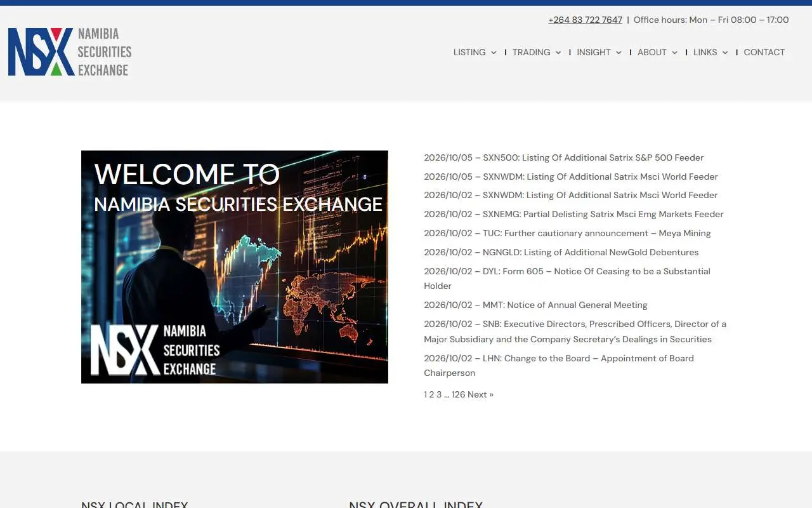Open SXN500 Listing Of Additional Satrix S&P 500 Feeder
Screen dimensions: 812x508
click(x=564, y=157)
